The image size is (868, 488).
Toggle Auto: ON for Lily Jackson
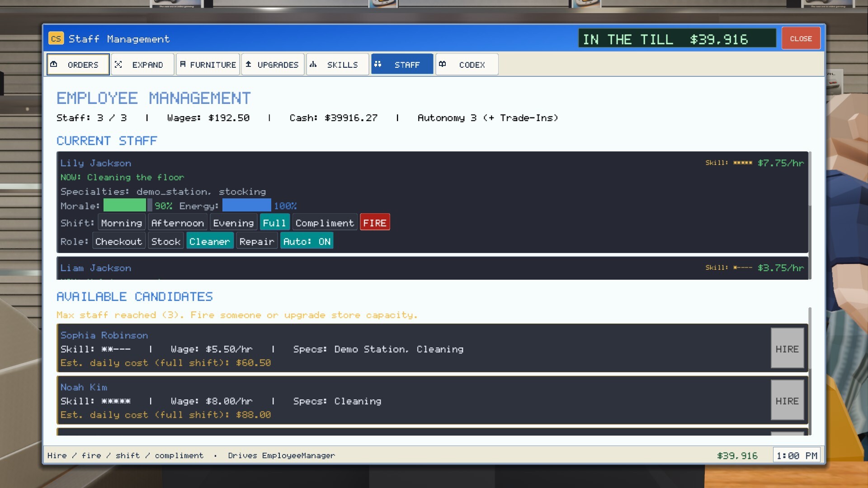click(307, 241)
